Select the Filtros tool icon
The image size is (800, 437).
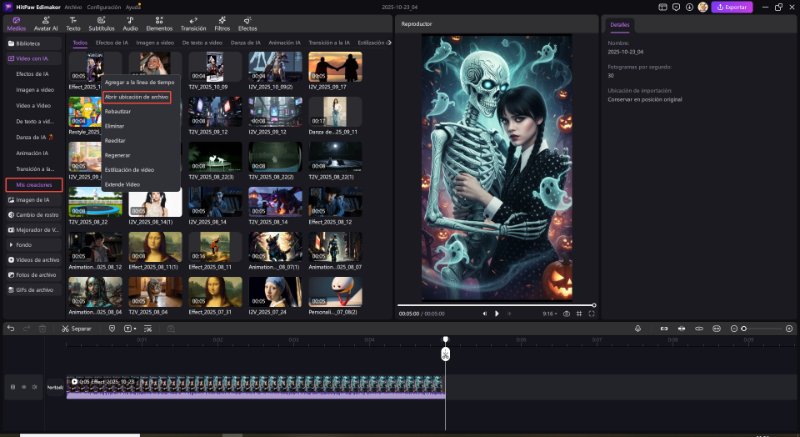coord(222,23)
